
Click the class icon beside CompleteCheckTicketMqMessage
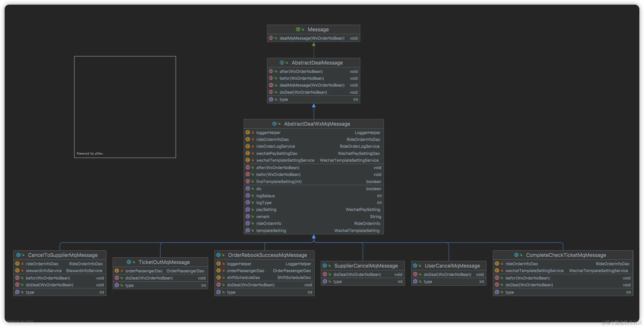tap(516, 255)
